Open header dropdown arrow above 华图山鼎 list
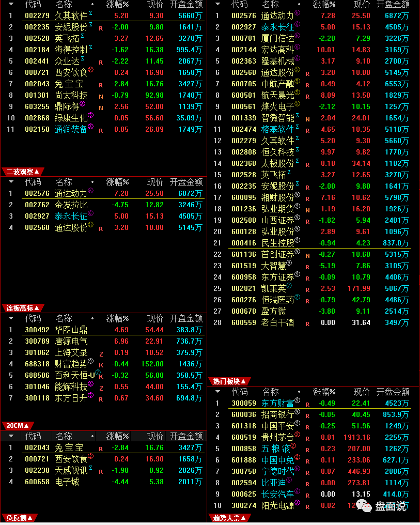 tap(11, 318)
